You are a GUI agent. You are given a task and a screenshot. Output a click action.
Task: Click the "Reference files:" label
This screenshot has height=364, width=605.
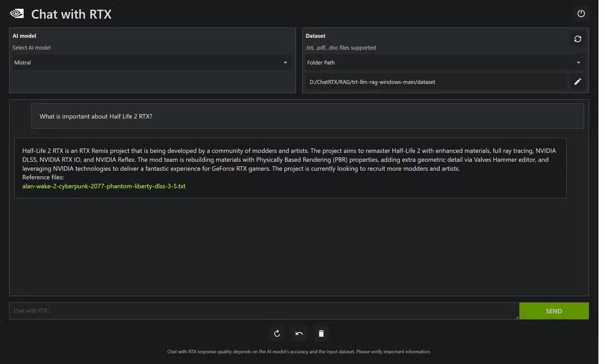[x=43, y=177]
